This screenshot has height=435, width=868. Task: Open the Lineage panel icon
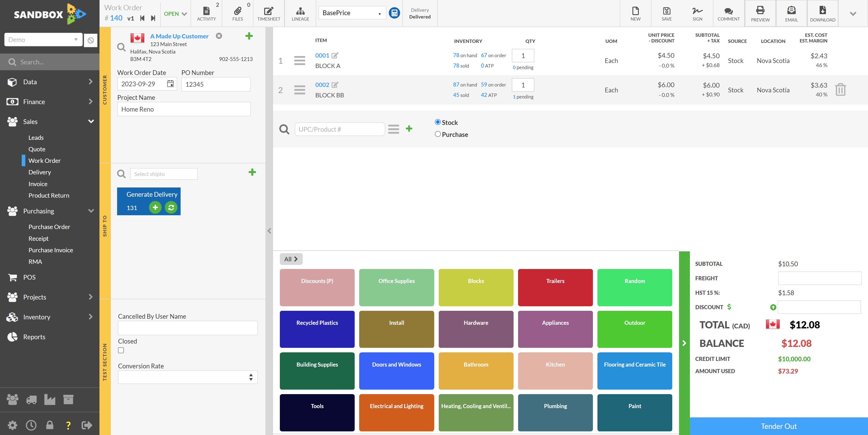pyautogui.click(x=300, y=12)
